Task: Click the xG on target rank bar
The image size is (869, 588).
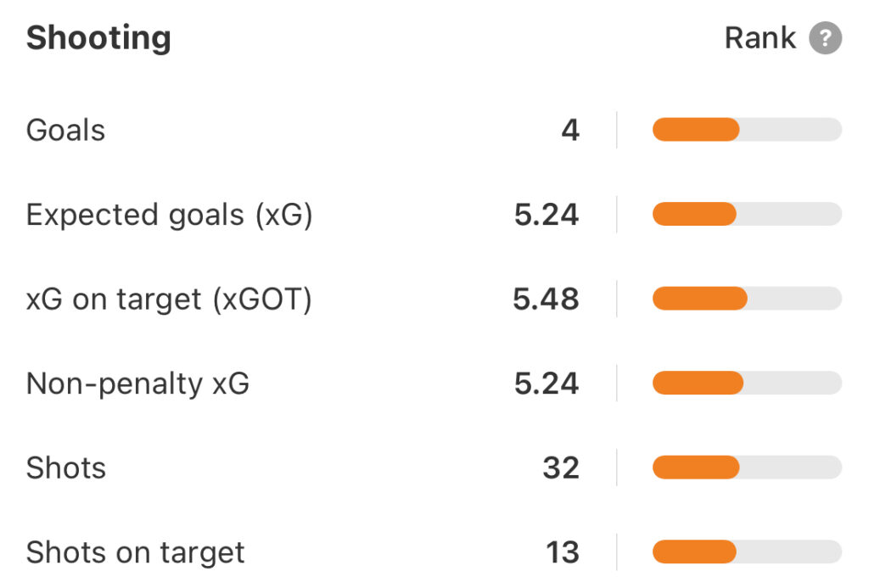Action: [x=747, y=299]
